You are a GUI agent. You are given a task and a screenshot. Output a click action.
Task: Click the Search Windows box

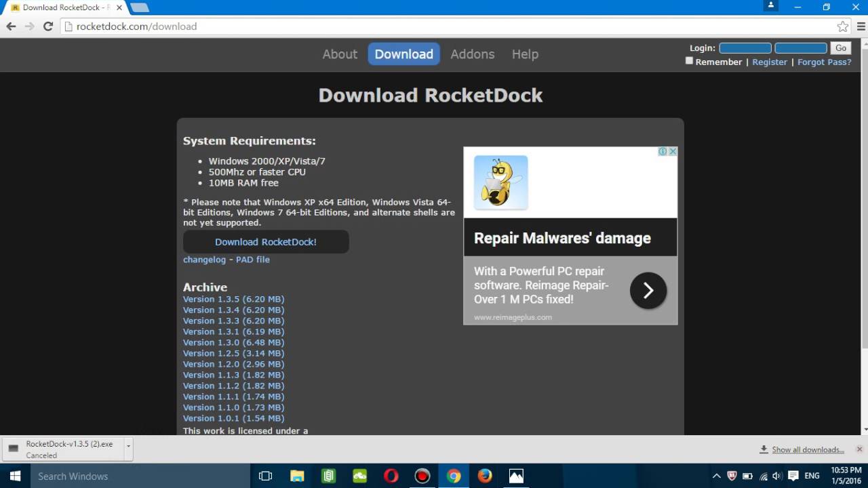140,476
